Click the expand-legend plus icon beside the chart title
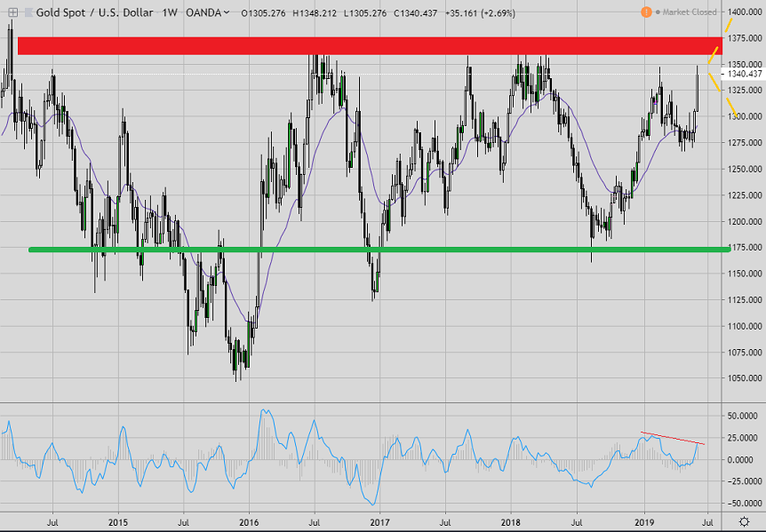 [12, 12]
